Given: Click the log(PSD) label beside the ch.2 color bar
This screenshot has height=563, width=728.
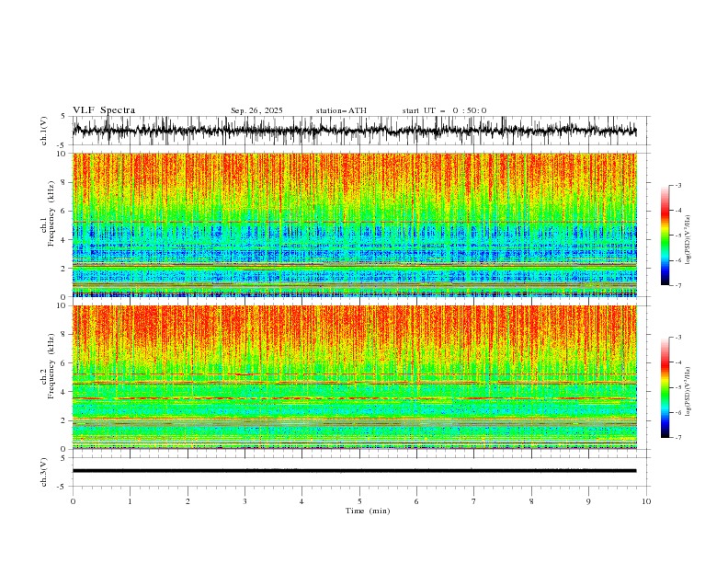Looking at the screenshot, I should pyautogui.click(x=688, y=392).
